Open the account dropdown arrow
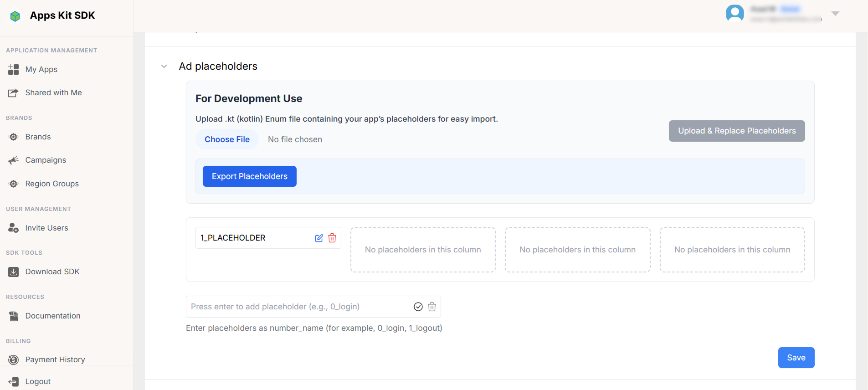 835,14
